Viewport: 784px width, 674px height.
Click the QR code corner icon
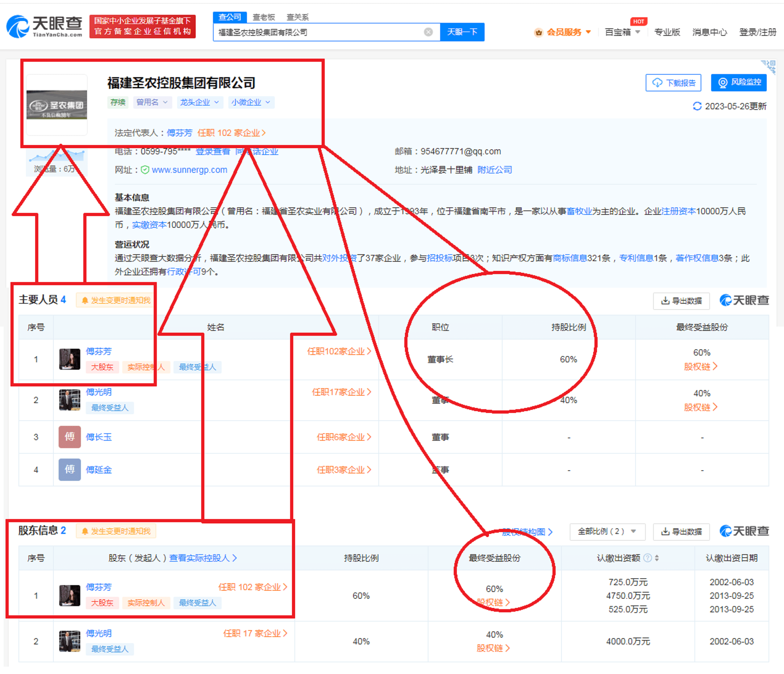pyautogui.click(x=769, y=67)
